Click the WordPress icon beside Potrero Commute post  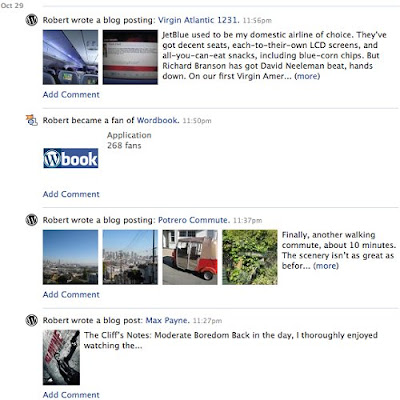pyautogui.click(x=32, y=220)
